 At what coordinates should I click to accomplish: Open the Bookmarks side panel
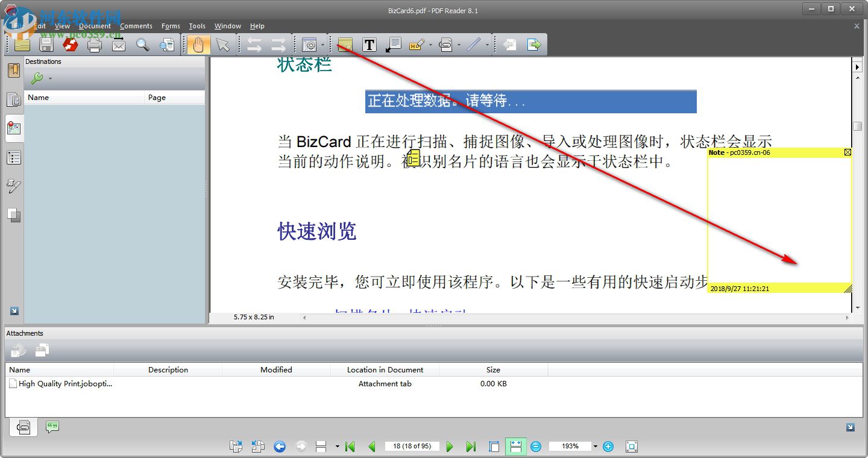click(x=14, y=71)
